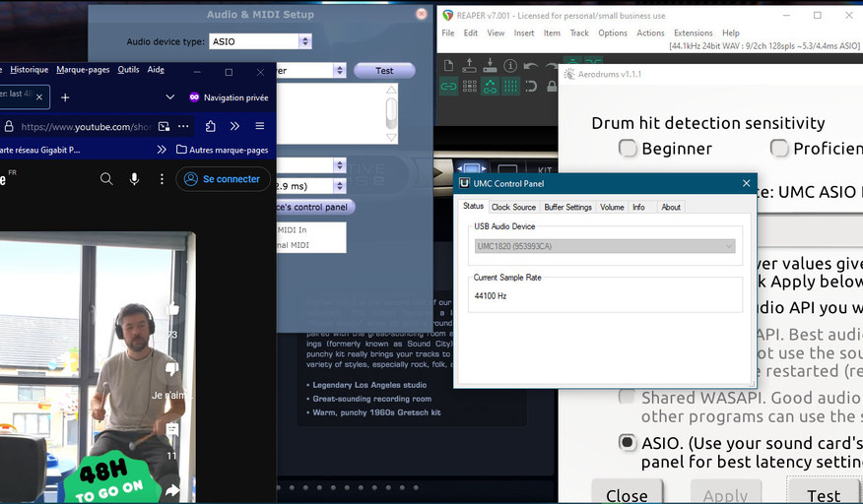Switch to Info tab in UMC panel
863x504 pixels.
pyautogui.click(x=638, y=207)
